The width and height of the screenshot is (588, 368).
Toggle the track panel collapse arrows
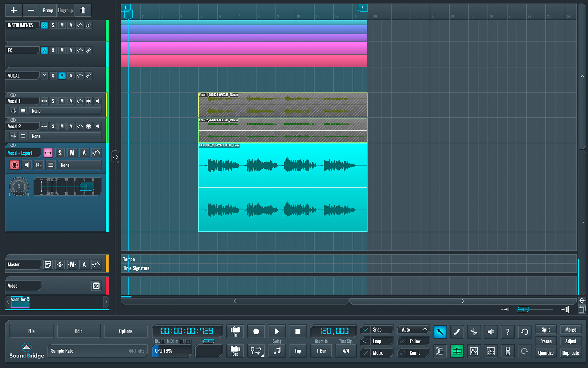coord(115,157)
